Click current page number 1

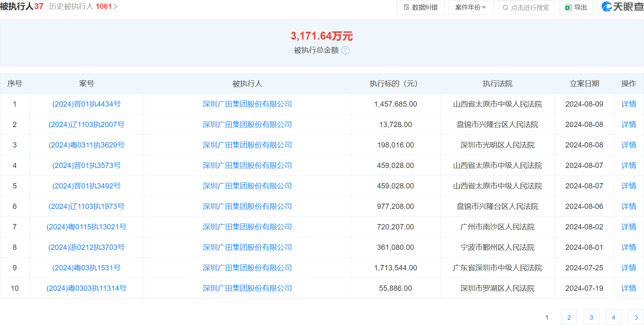[x=547, y=317]
